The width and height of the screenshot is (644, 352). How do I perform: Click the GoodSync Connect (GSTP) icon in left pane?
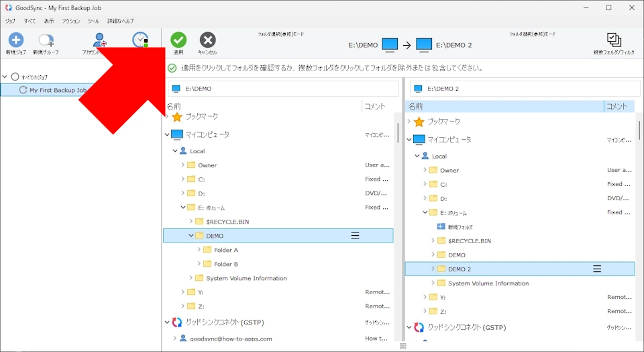pos(177,322)
